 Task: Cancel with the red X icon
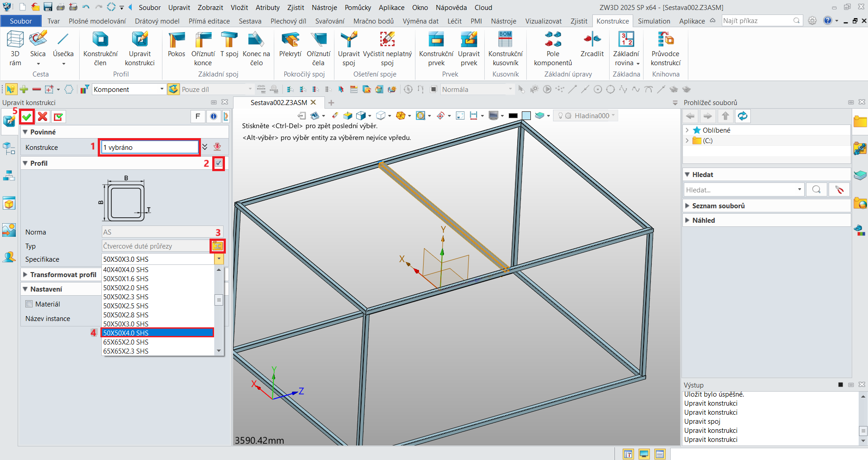[43, 117]
